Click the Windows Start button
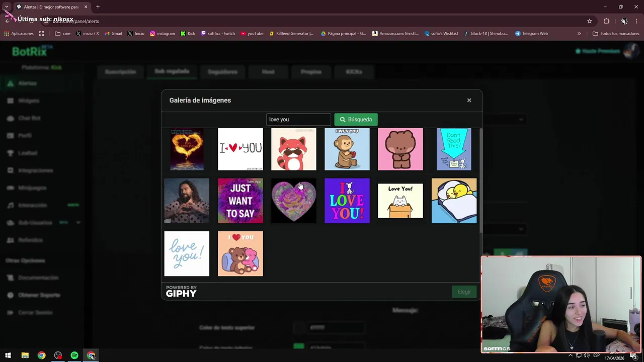This screenshot has height=362, width=644. 8,355
